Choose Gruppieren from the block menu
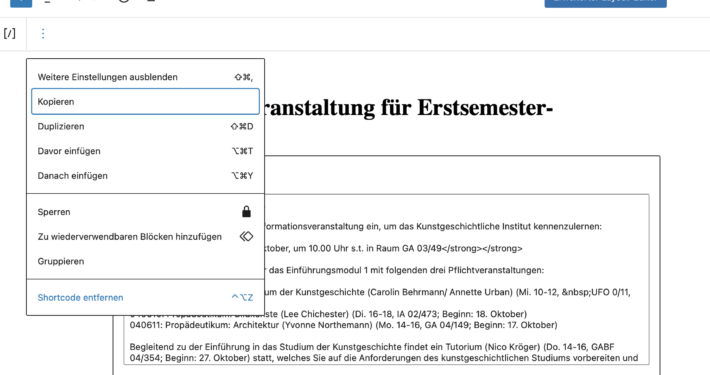710x375 pixels. 145,261
